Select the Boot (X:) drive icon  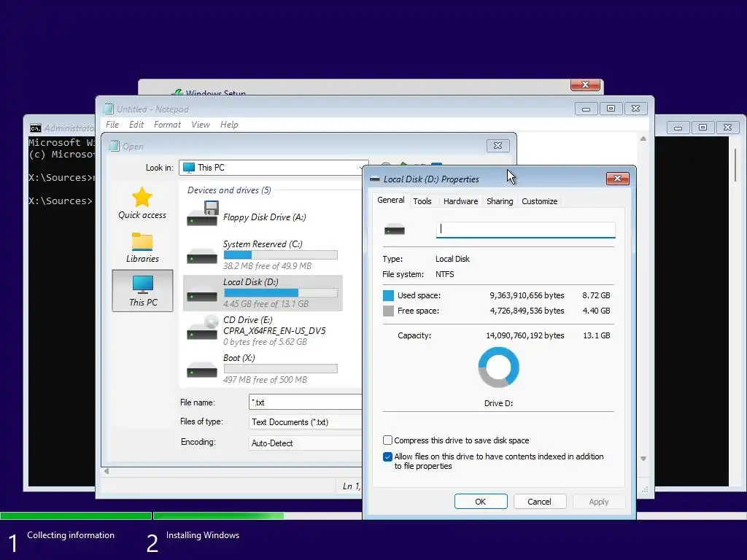(202, 370)
